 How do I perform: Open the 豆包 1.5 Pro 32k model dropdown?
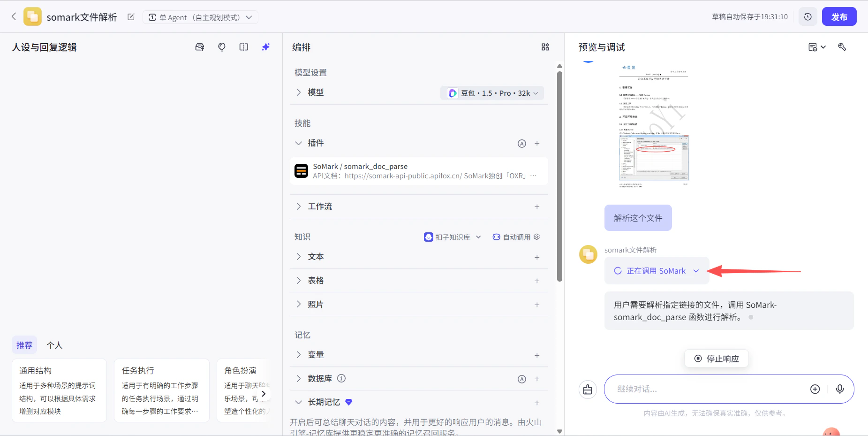tap(492, 93)
